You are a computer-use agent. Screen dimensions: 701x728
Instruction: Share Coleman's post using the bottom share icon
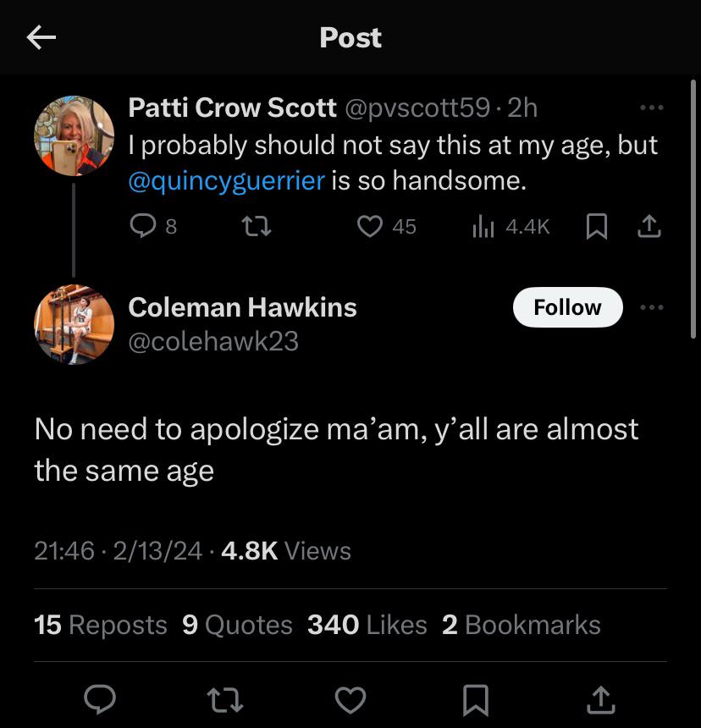pos(601,700)
